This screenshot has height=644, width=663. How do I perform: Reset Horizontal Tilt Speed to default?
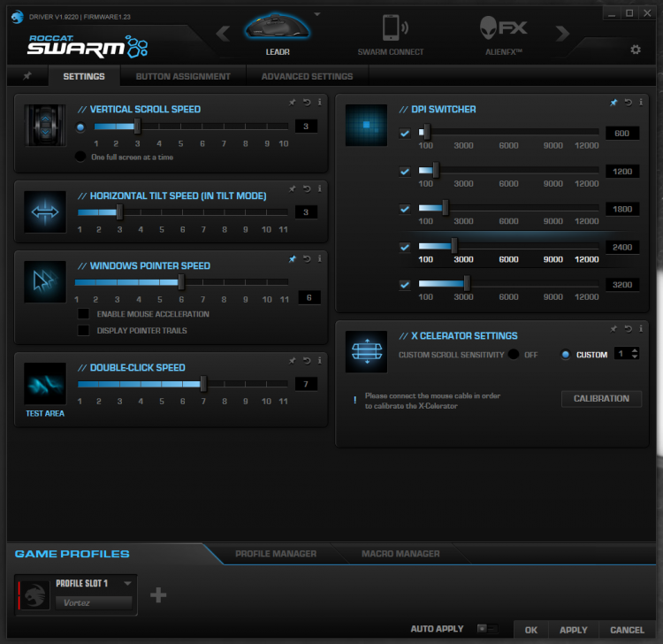(307, 188)
